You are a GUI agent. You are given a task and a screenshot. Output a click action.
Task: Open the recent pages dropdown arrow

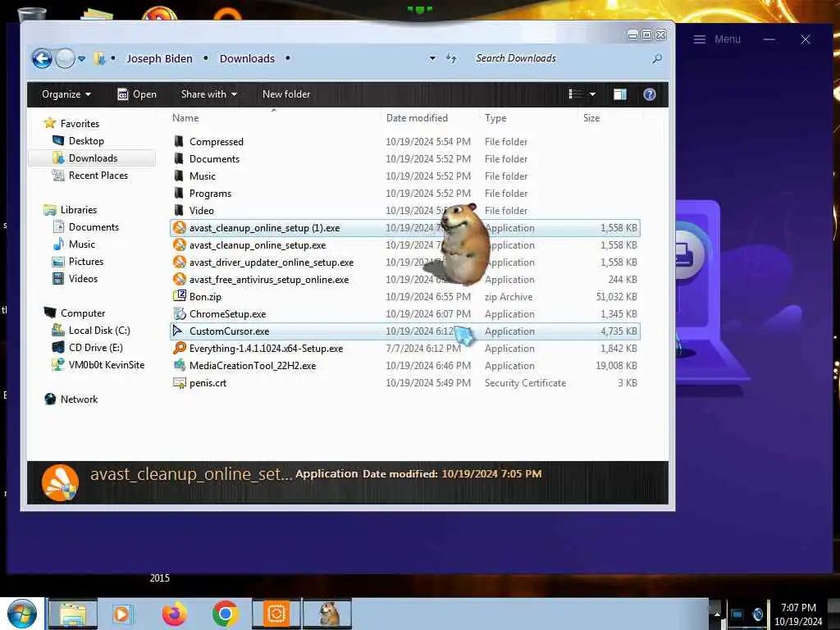tap(81, 59)
